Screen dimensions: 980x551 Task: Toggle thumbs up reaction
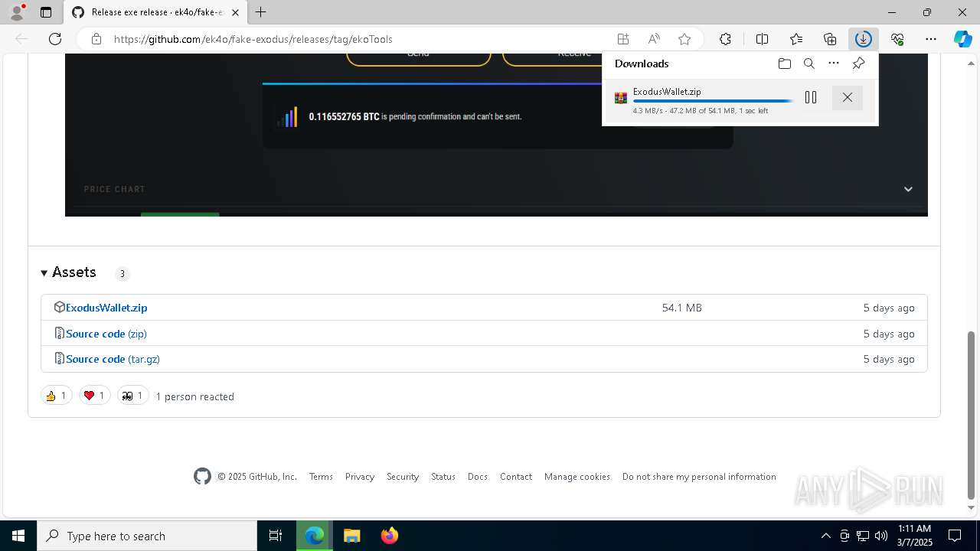[57, 396]
